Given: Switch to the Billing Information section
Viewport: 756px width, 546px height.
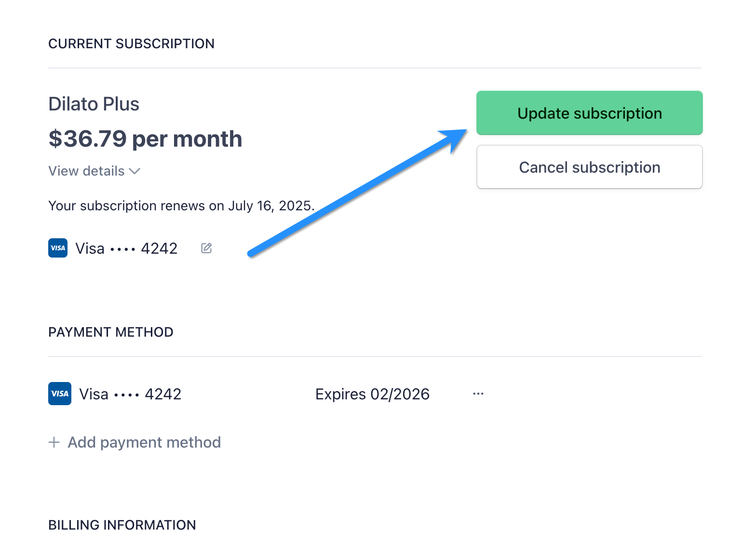Looking at the screenshot, I should 122,525.
